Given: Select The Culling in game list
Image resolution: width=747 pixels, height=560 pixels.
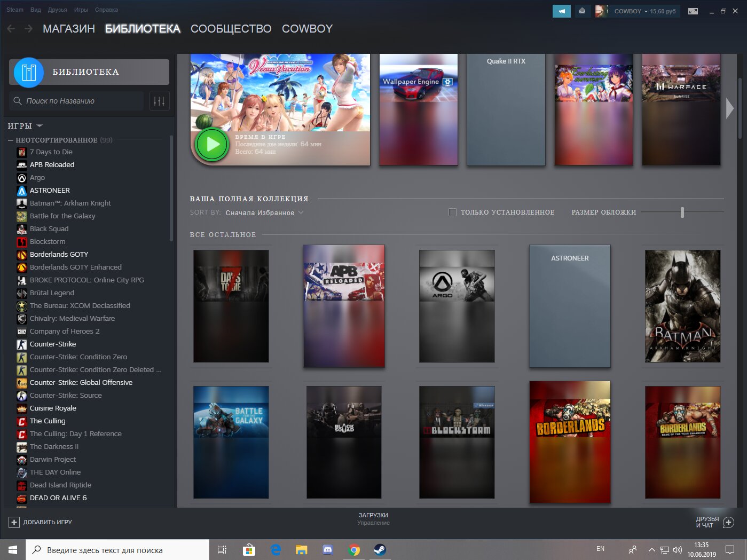Looking at the screenshot, I should [48, 421].
